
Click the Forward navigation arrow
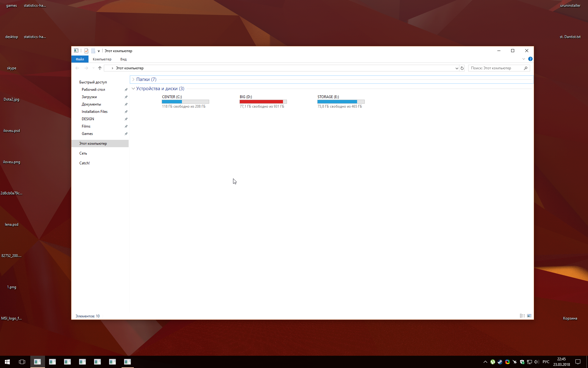pyautogui.click(x=86, y=68)
